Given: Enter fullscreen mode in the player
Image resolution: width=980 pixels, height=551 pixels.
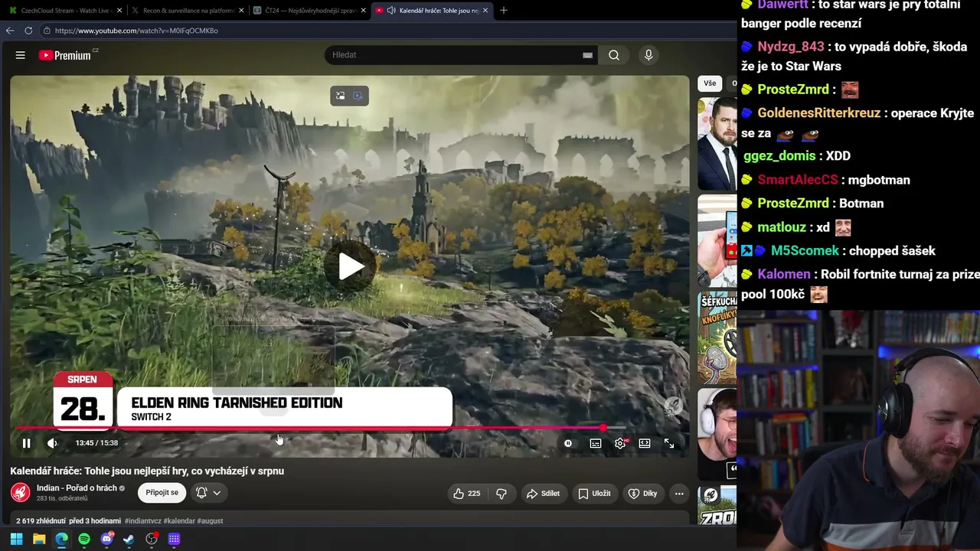Looking at the screenshot, I should pos(669,443).
